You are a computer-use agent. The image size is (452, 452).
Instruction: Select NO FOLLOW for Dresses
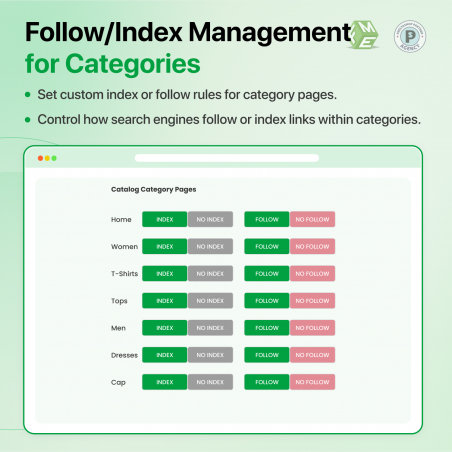click(x=312, y=355)
